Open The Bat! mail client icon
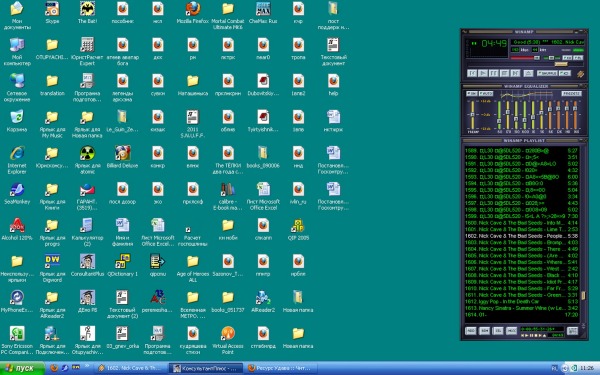Viewport: 600px width, 375px height. 87,11
